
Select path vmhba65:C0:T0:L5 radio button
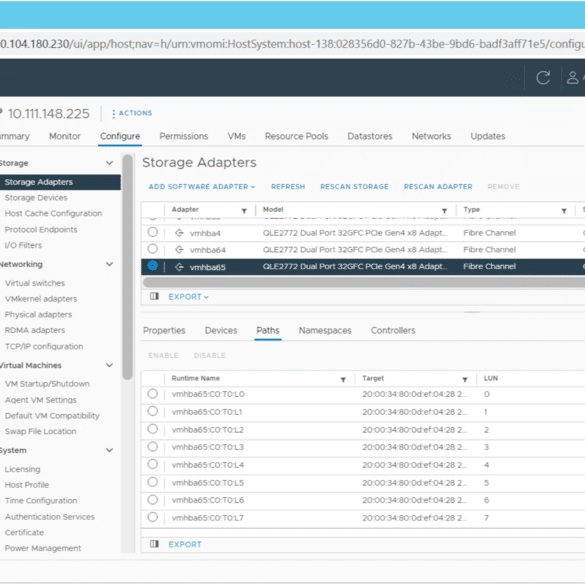[153, 482]
